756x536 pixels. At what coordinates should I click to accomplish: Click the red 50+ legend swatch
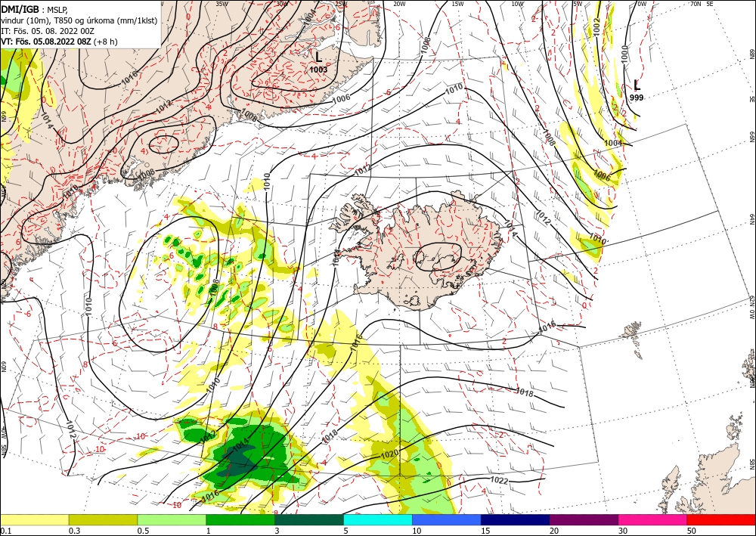pos(721,519)
